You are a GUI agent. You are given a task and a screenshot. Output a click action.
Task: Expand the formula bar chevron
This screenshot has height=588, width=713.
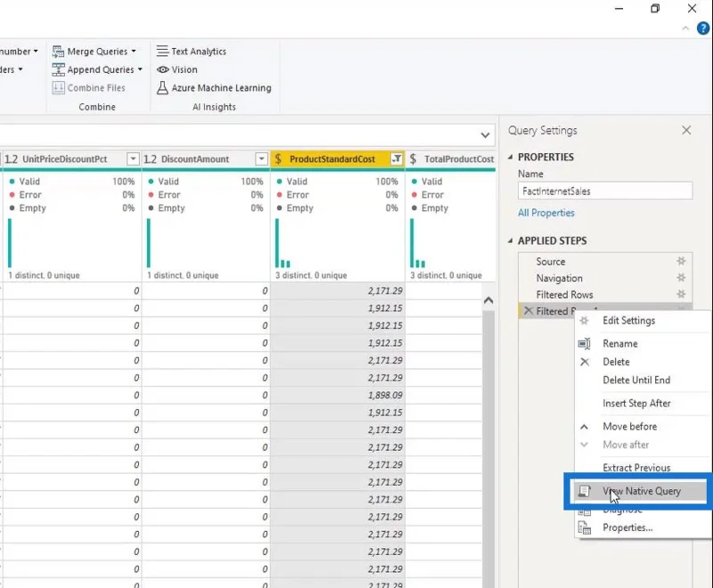[485, 135]
